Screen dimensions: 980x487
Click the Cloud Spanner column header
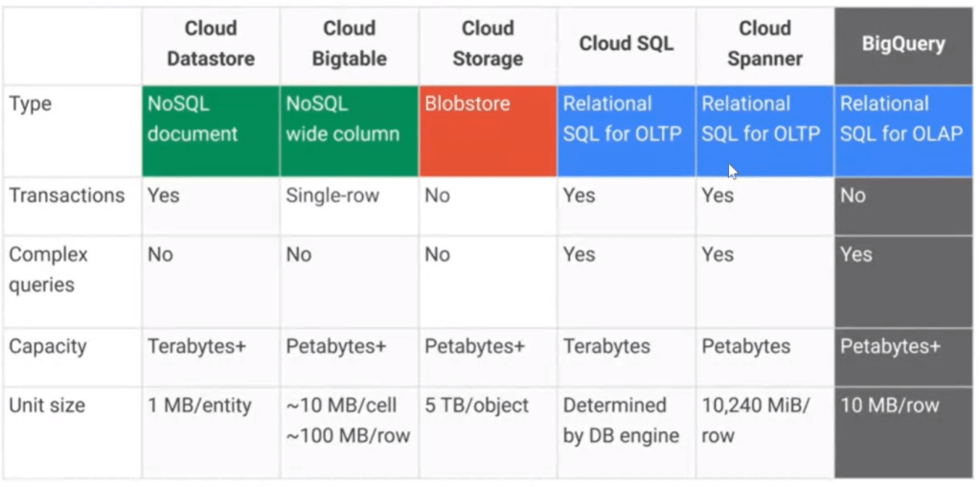point(764,43)
